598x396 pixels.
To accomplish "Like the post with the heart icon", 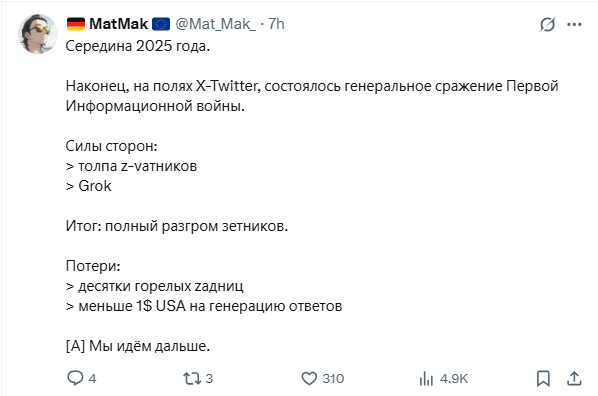I will tap(309, 378).
